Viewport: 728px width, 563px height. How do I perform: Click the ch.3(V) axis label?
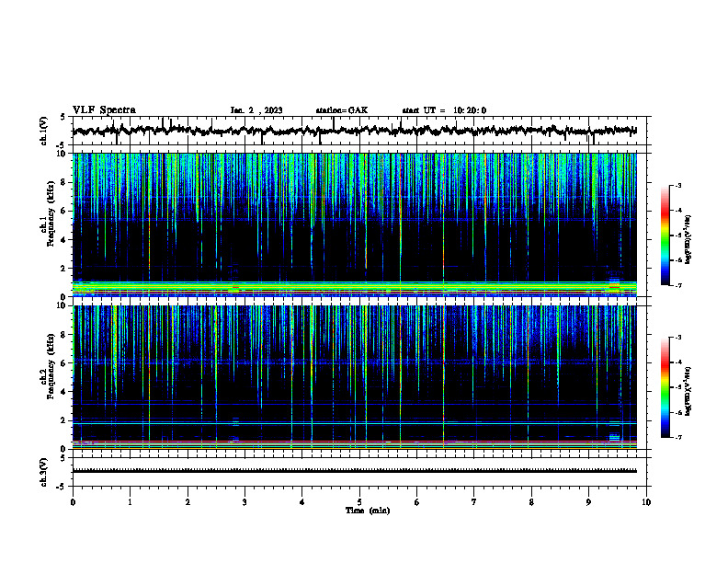coord(43,472)
